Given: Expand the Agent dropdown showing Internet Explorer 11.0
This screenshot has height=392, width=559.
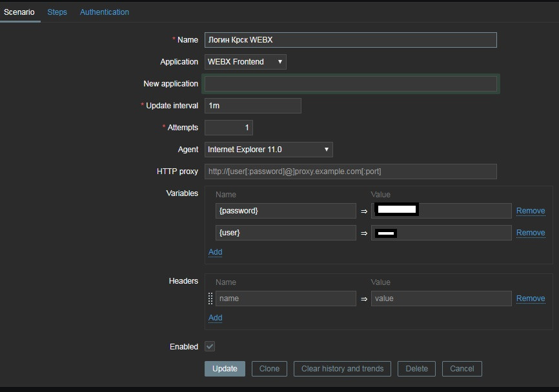Looking at the screenshot, I should (269, 150).
